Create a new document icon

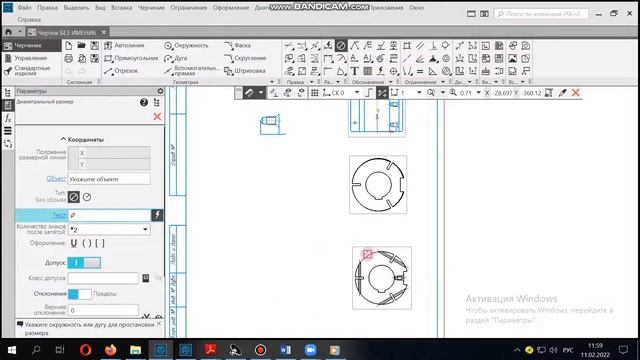point(69,45)
